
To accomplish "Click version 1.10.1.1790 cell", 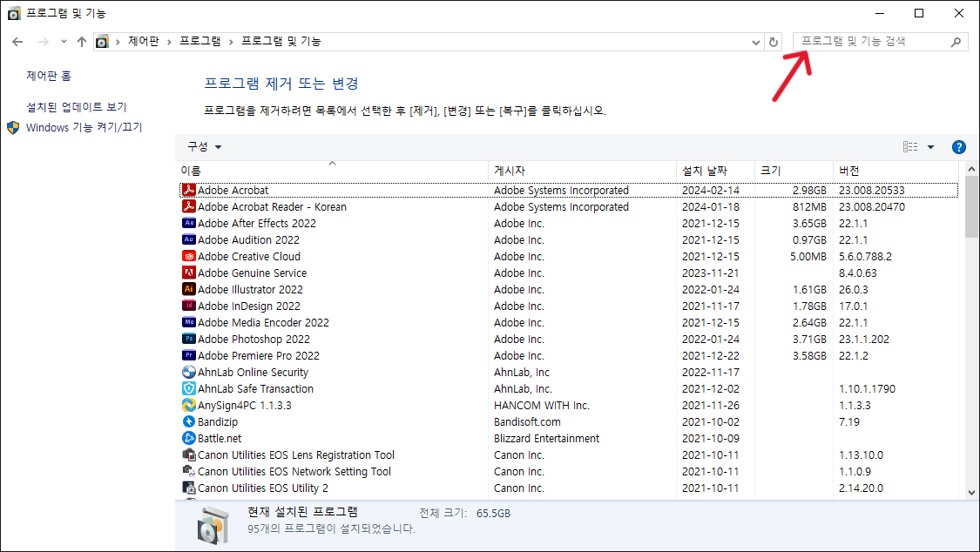I will tap(867, 388).
